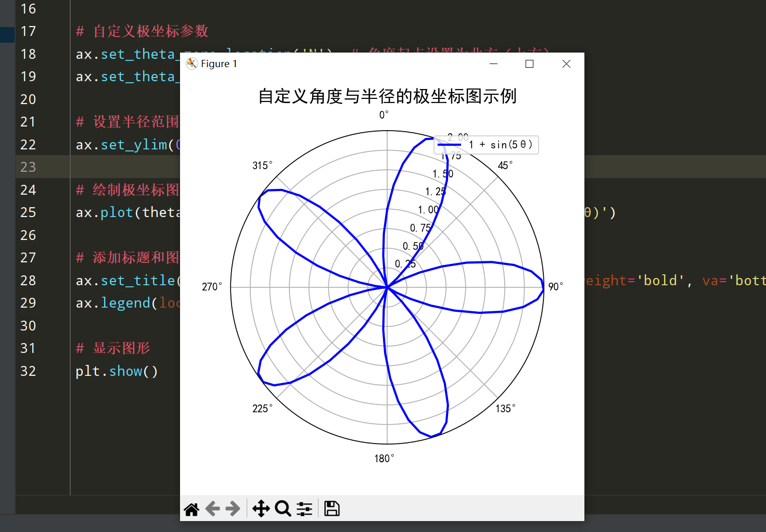Screen dimensions: 766x532
Task: Minimize the Figure 1 window
Action: pos(494,64)
